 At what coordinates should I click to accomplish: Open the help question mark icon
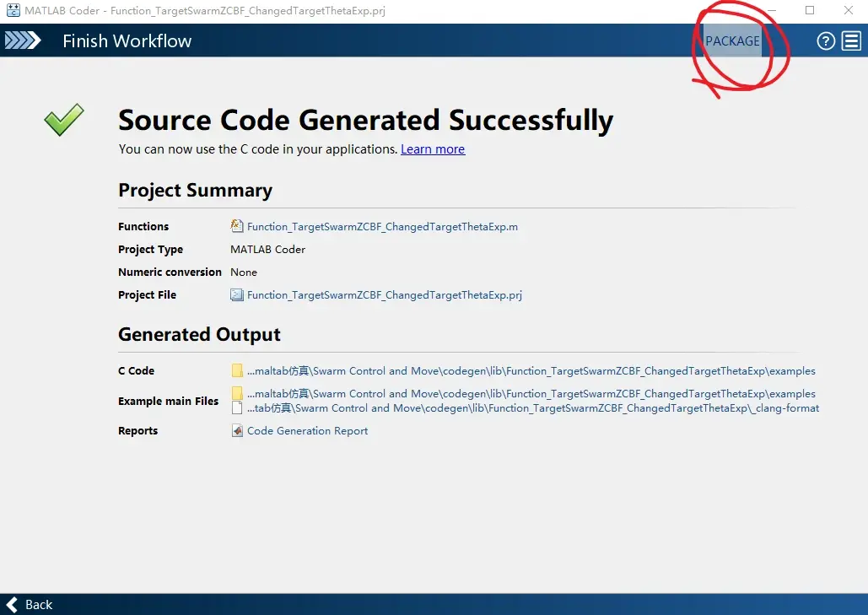(x=826, y=41)
